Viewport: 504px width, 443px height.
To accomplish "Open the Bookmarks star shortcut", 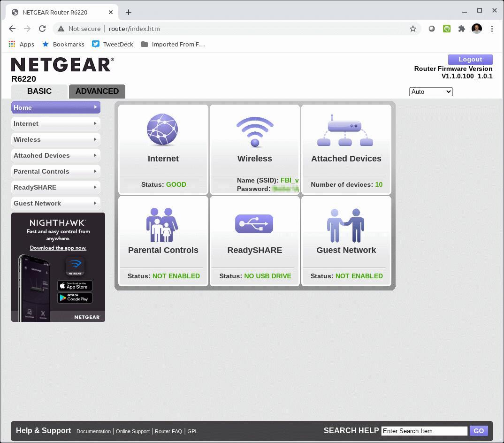I will pyautogui.click(x=63, y=44).
